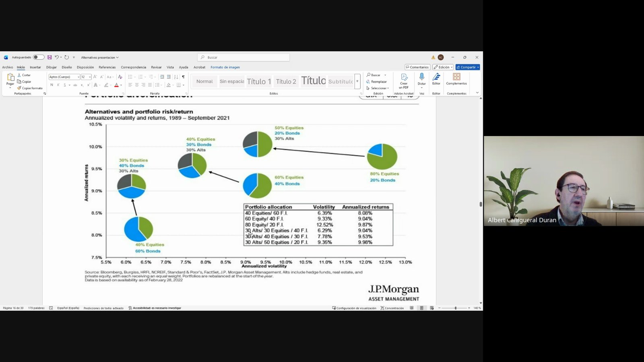Image resolution: width=644 pixels, height=362 pixels.
Task: Increase the paragraph indent
Action: click(169, 77)
